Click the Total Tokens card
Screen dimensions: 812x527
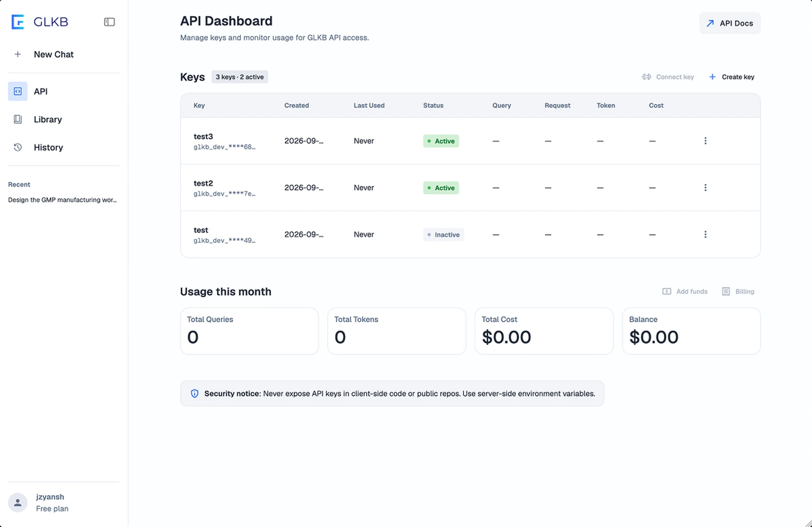397,331
